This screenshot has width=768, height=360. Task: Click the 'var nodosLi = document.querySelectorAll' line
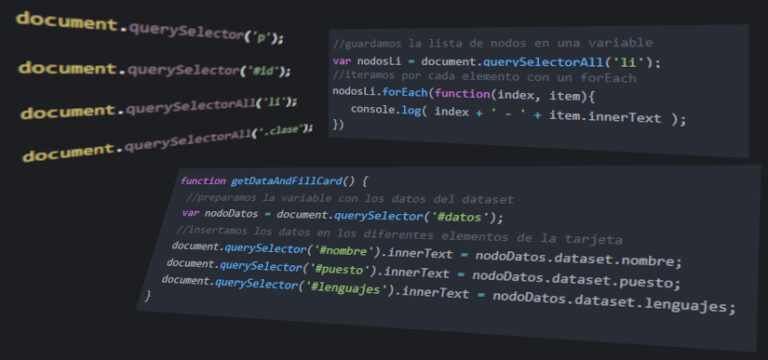(x=497, y=62)
